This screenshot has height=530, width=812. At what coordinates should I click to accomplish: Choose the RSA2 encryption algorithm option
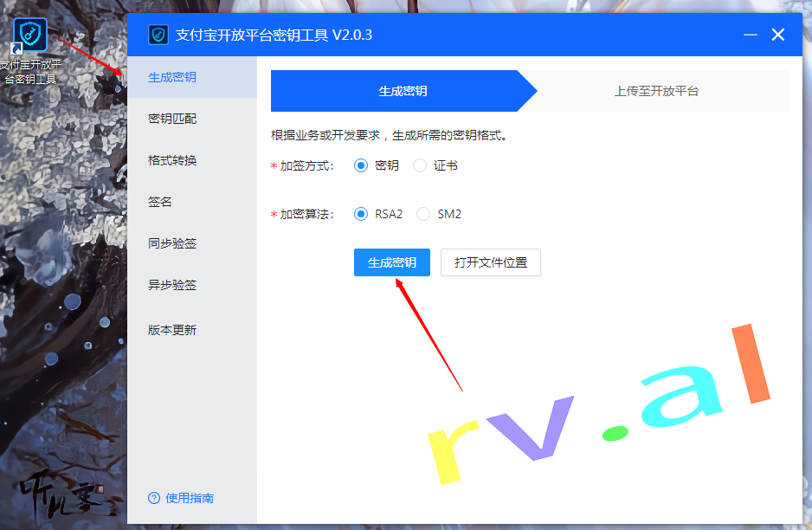tap(361, 214)
